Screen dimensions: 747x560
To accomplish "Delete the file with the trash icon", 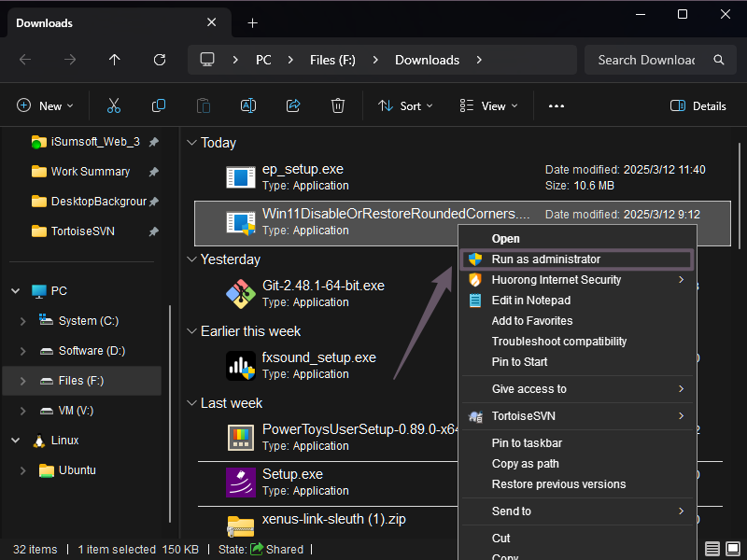I will click(338, 105).
